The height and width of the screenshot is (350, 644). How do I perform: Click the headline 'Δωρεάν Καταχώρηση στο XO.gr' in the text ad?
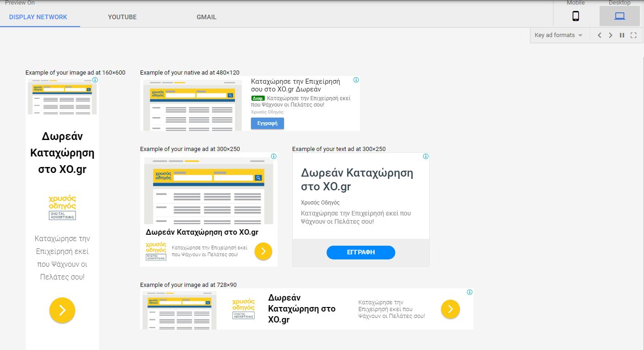[357, 180]
